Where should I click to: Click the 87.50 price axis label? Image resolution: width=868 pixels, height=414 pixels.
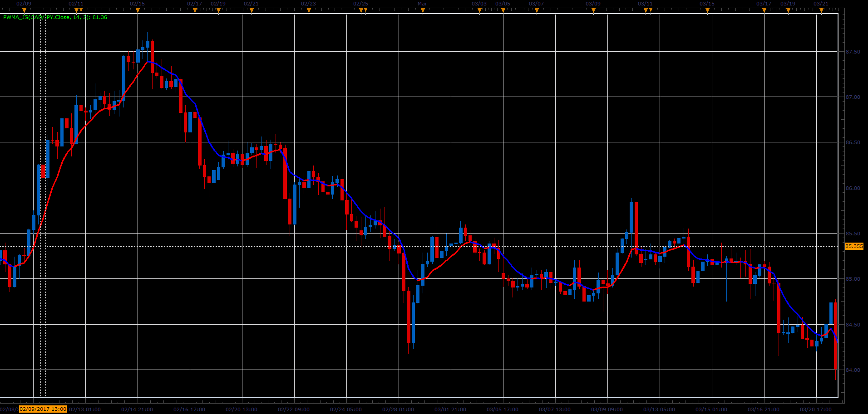pyautogui.click(x=853, y=52)
